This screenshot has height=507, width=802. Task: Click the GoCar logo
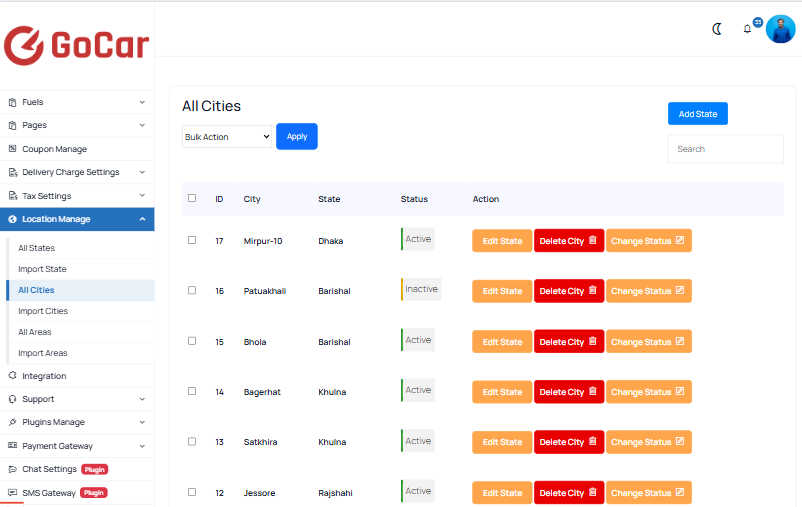pyautogui.click(x=77, y=46)
